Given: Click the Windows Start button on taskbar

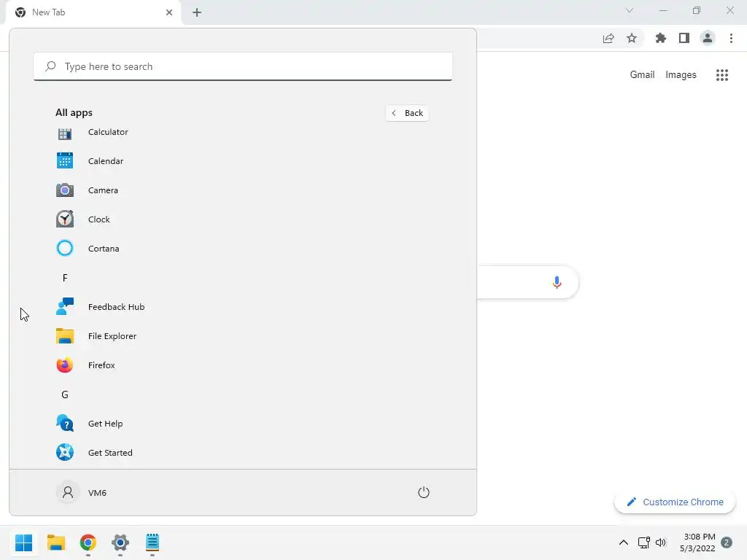Looking at the screenshot, I should 24,542.
